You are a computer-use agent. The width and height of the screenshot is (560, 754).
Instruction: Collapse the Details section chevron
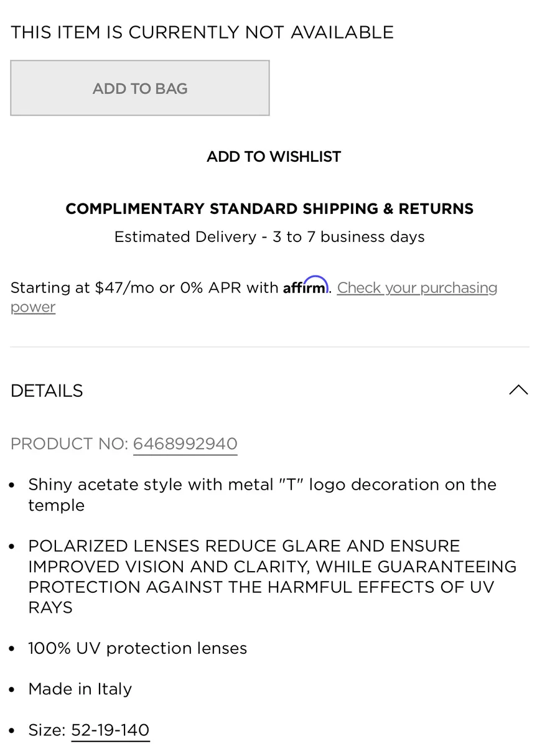pyautogui.click(x=518, y=390)
